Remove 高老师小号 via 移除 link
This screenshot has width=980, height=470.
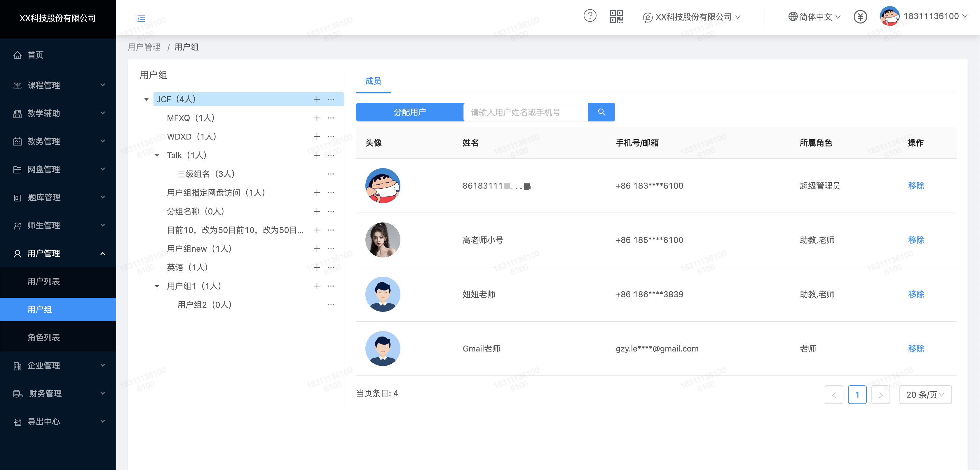coord(916,240)
